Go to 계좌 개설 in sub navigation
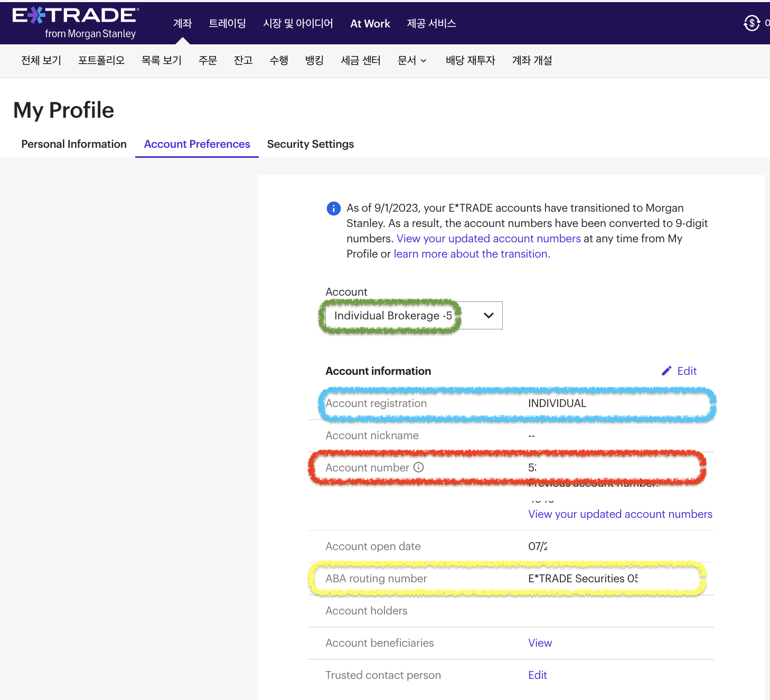The image size is (770, 700). tap(532, 60)
